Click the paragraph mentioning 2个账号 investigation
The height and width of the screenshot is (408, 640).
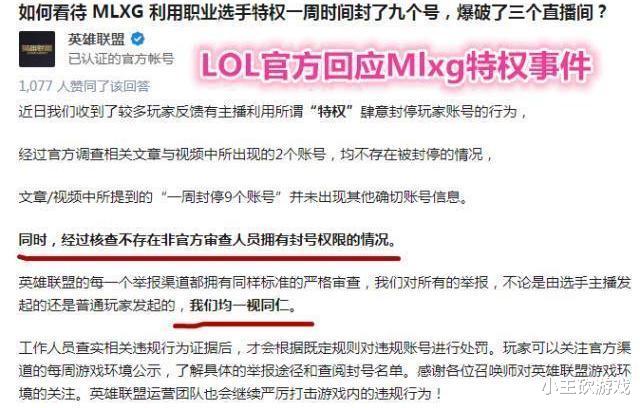click(256, 155)
